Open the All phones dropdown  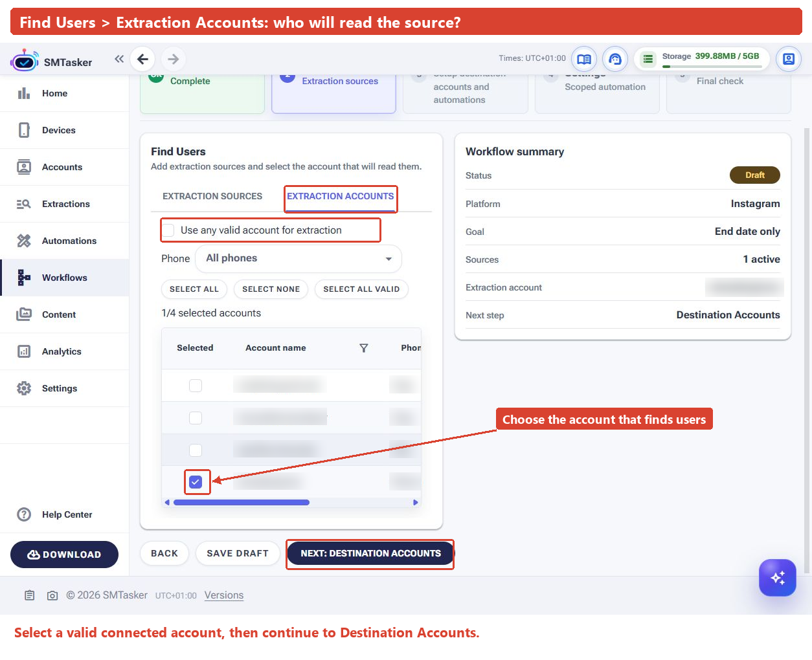point(299,258)
